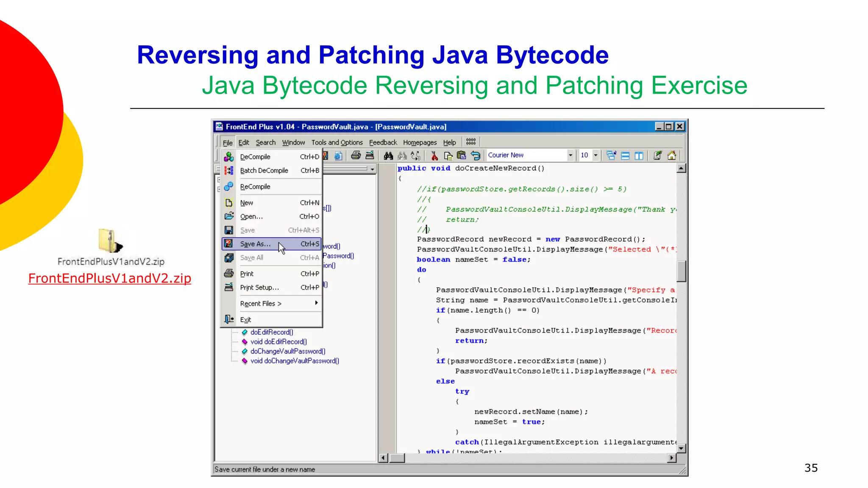Viewport: 868px width, 488px height.
Task: Click the FrontEndPlusV1andV2.zip folder icon
Action: [110, 241]
